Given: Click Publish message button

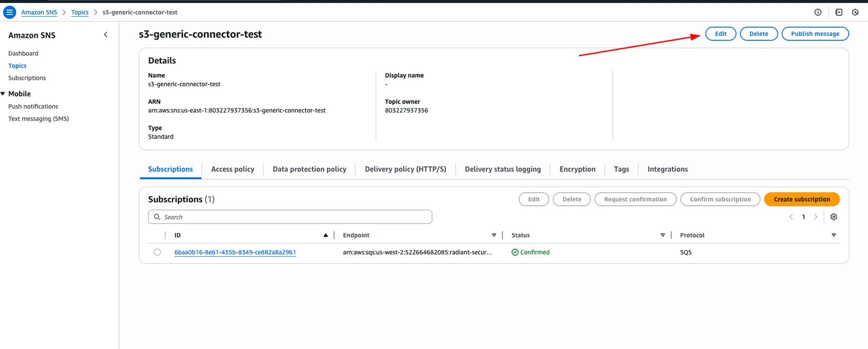Looking at the screenshot, I should pyautogui.click(x=815, y=34).
